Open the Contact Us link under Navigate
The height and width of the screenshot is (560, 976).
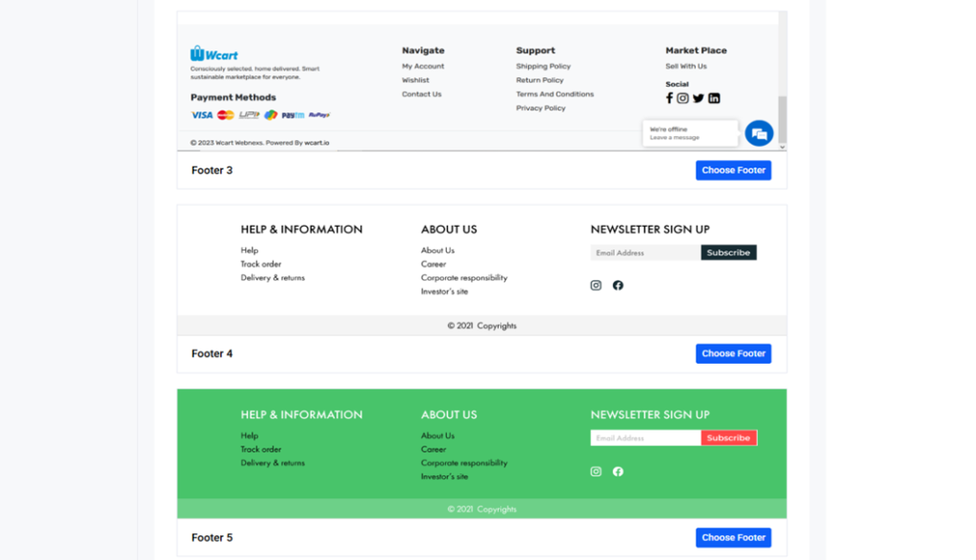click(421, 94)
